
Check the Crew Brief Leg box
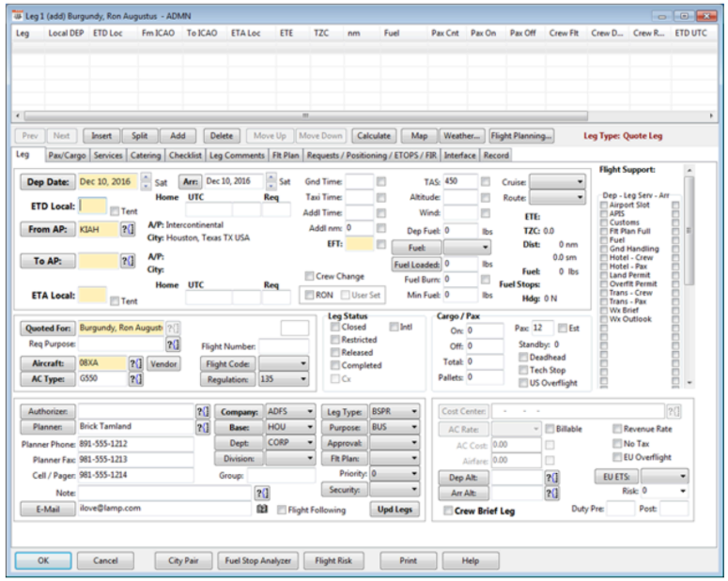point(448,511)
